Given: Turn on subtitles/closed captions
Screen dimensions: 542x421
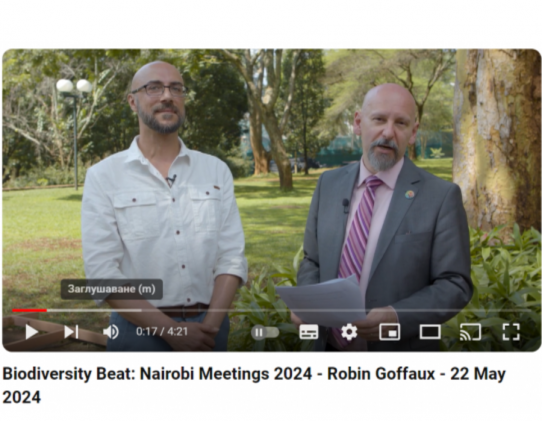Looking at the screenshot, I should pyautogui.click(x=309, y=332).
